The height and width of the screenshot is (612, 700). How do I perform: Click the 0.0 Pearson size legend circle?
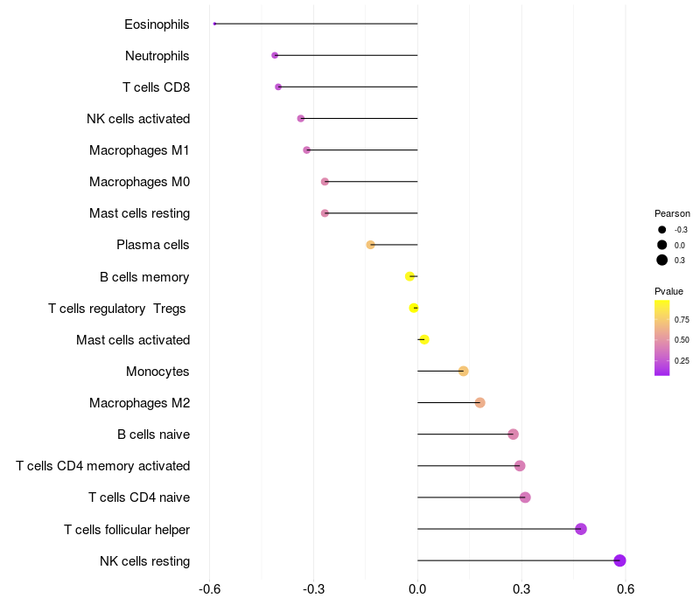click(x=661, y=245)
